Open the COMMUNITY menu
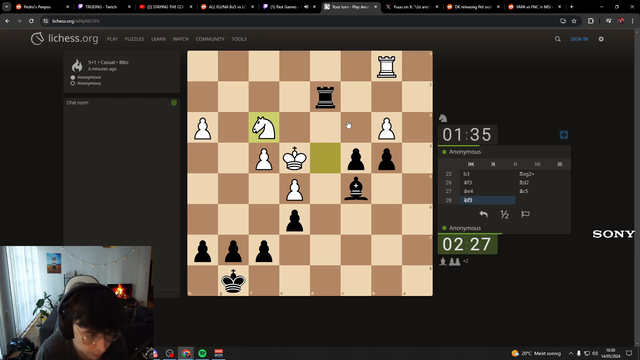Image resolution: width=640 pixels, height=360 pixels. pos(210,39)
